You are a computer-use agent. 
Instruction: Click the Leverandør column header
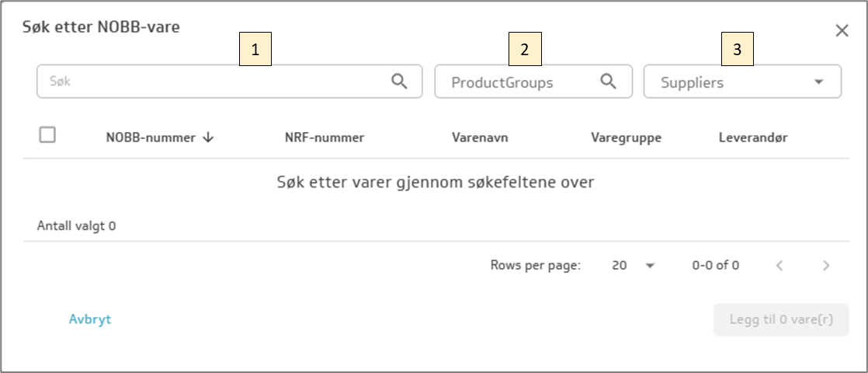[753, 138]
